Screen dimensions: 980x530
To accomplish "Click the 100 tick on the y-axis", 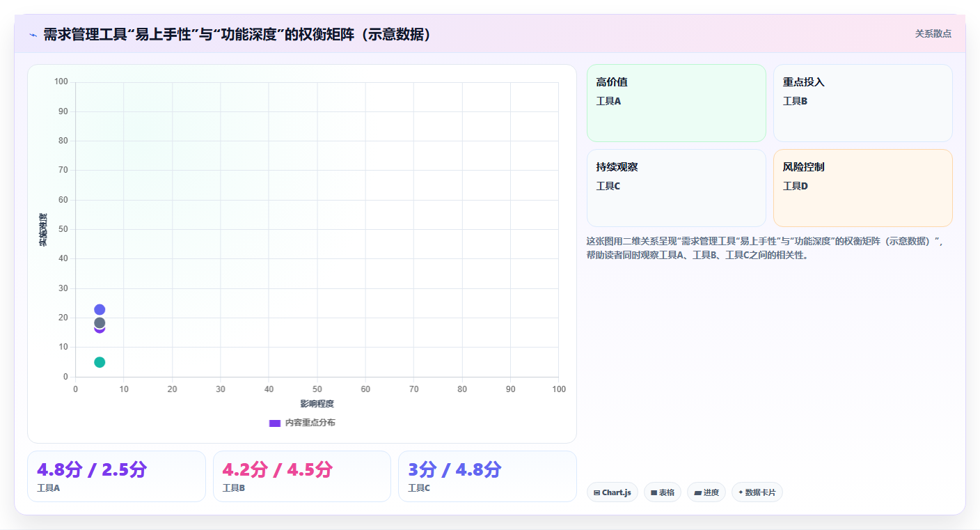I will (61, 82).
